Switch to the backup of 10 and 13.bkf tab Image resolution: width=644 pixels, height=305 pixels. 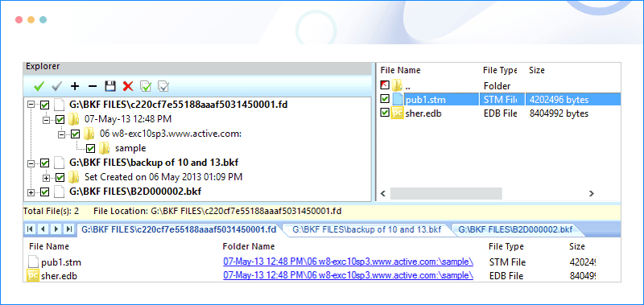367,229
